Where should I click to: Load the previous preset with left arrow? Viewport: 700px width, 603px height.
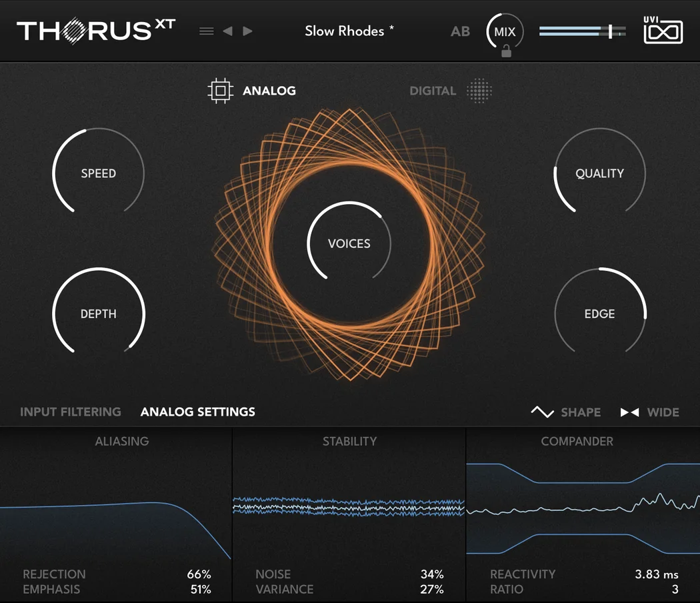(x=228, y=31)
